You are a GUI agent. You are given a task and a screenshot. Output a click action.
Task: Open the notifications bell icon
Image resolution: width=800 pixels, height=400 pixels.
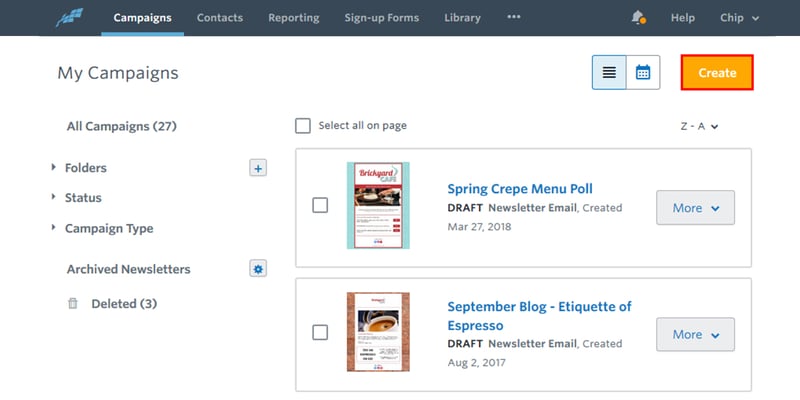[638, 17]
